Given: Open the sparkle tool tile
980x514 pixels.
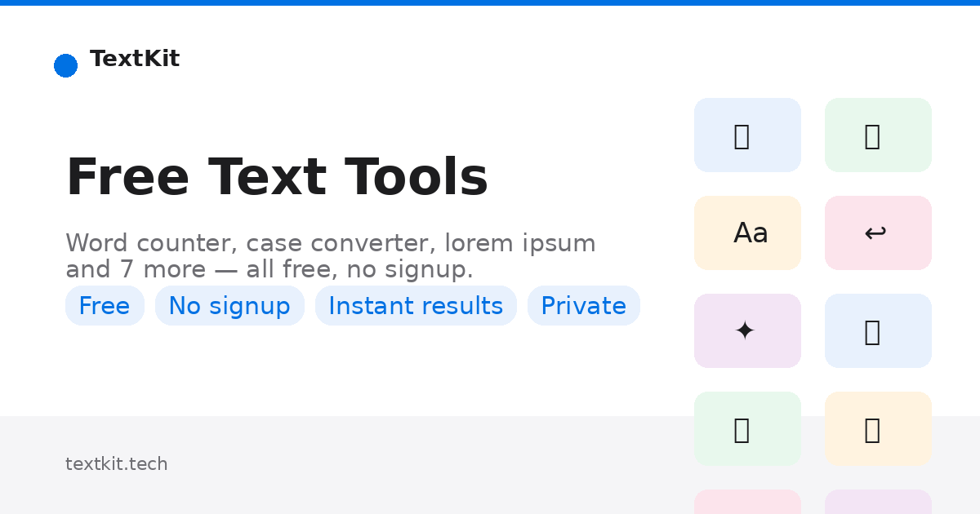Looking at the screenshot, I should tap(747, 330).
